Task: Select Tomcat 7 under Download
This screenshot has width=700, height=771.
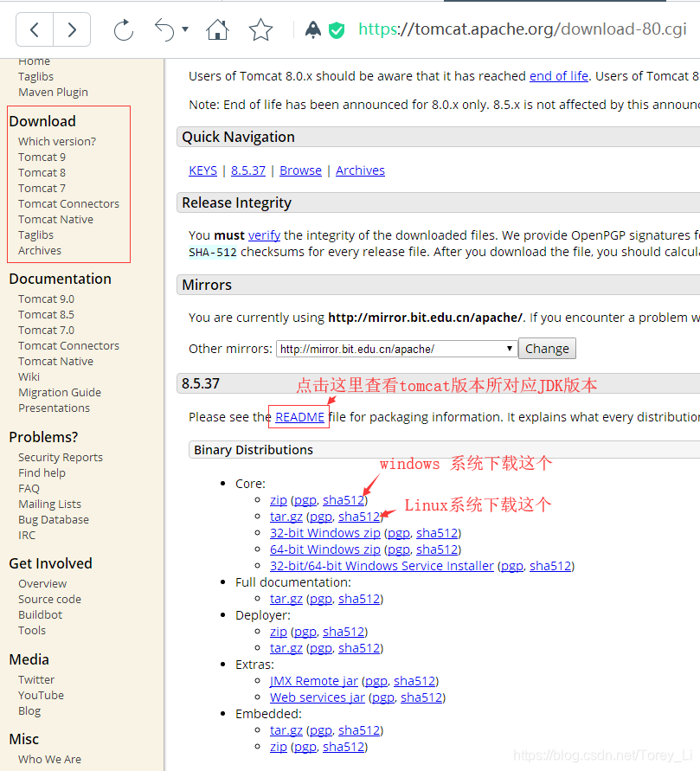Action: (42, 189)
